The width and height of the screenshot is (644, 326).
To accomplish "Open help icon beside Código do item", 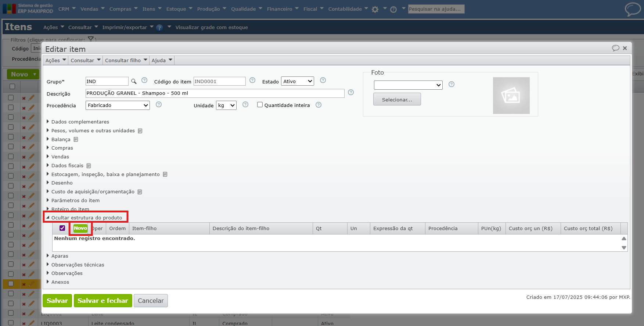I will 252,80.
